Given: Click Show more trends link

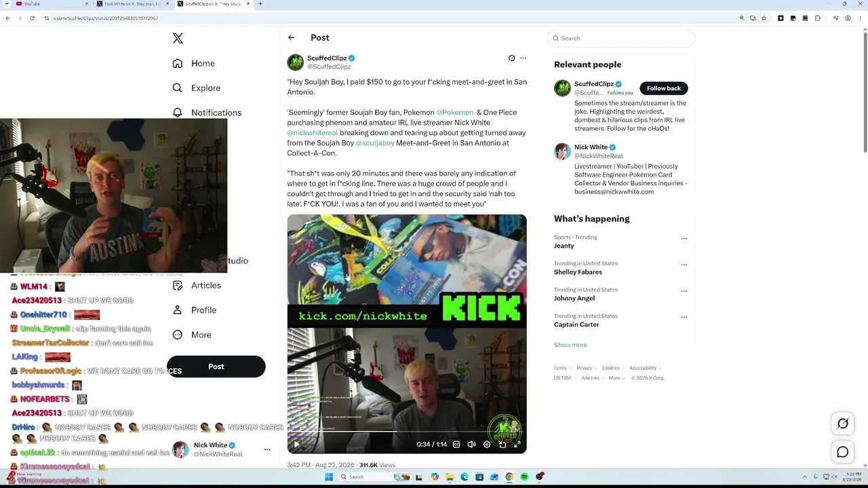Looking at the screenshot, I should point(570,345).
